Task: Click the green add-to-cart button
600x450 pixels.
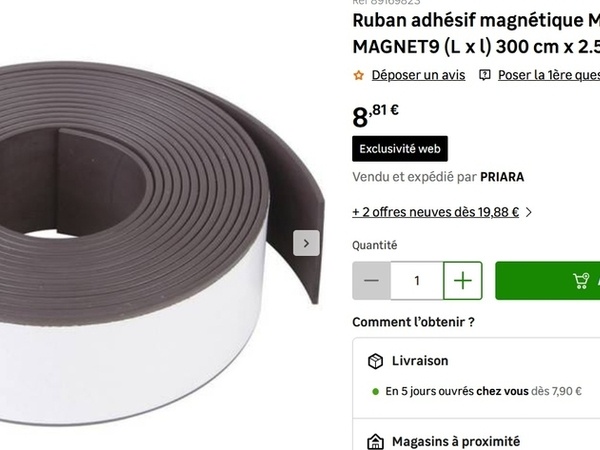Action: [x=548, y=280]
